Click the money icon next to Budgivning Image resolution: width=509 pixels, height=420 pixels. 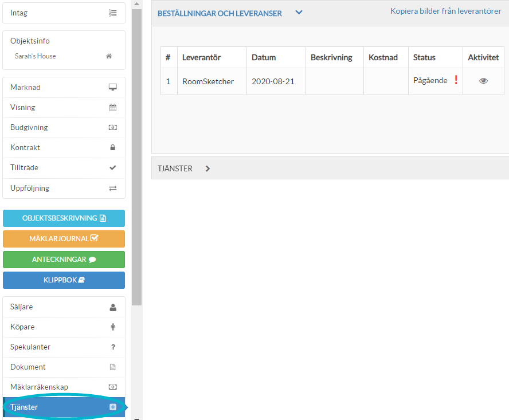(x=112, y=127)
